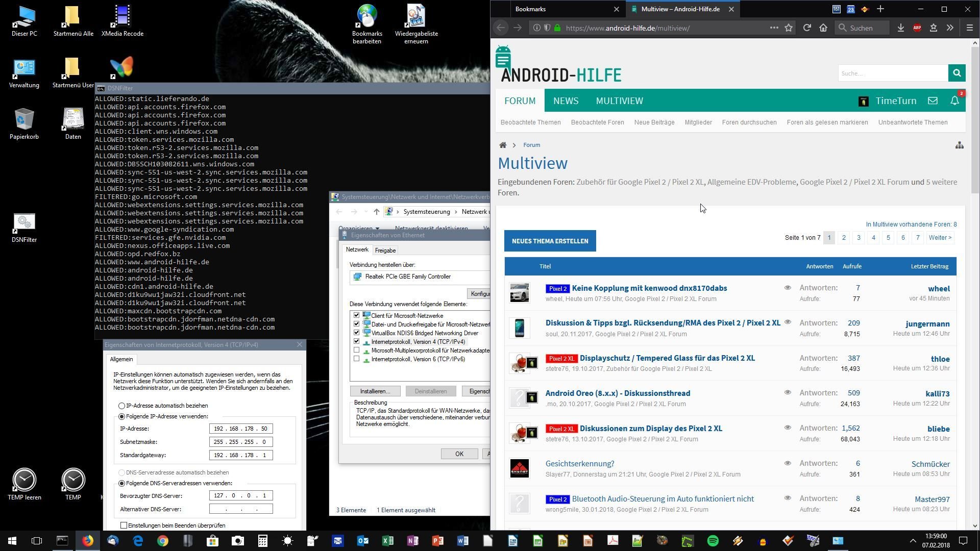
Task: Open sitemap icon next to breadcrumb
Action: [960, 145]
